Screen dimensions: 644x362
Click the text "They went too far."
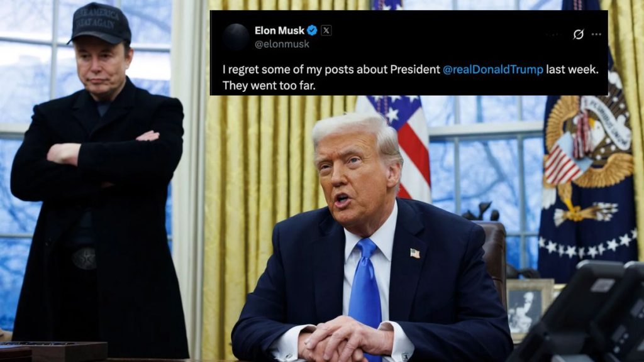(269, 85)
